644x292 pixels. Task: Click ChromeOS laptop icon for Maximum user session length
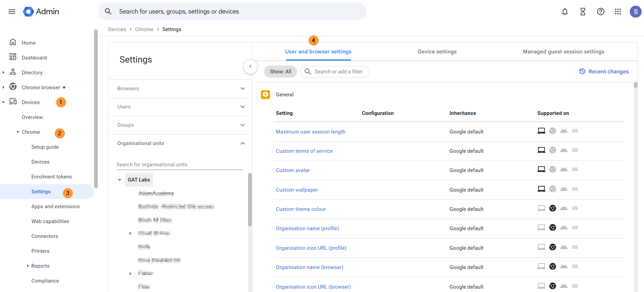pyautogui.click(x=541, y=131)
